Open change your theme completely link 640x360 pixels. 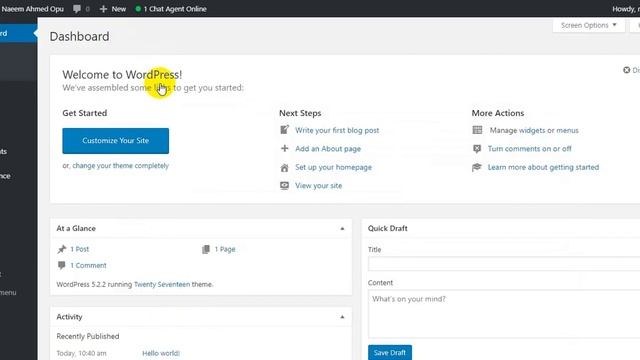(120, 165)
